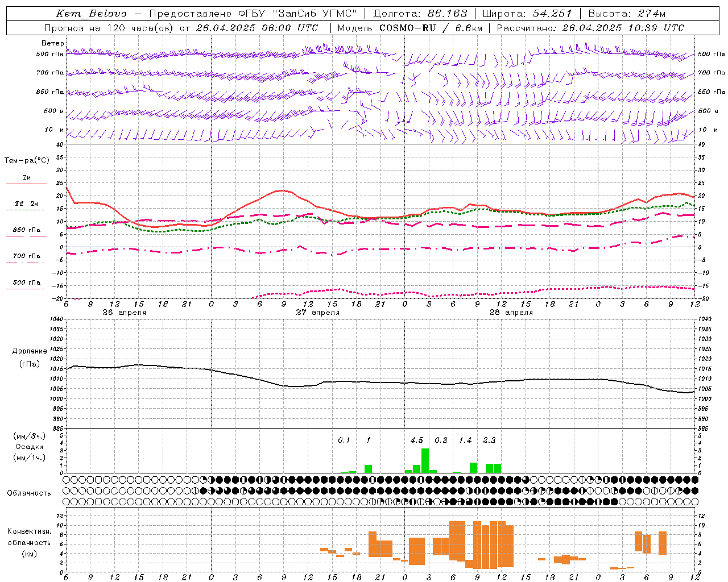Click the 3-hour precipitation total 0.3
Viewport: 728px width, 582px height.
pyautogui.click(x=441, y=440)
